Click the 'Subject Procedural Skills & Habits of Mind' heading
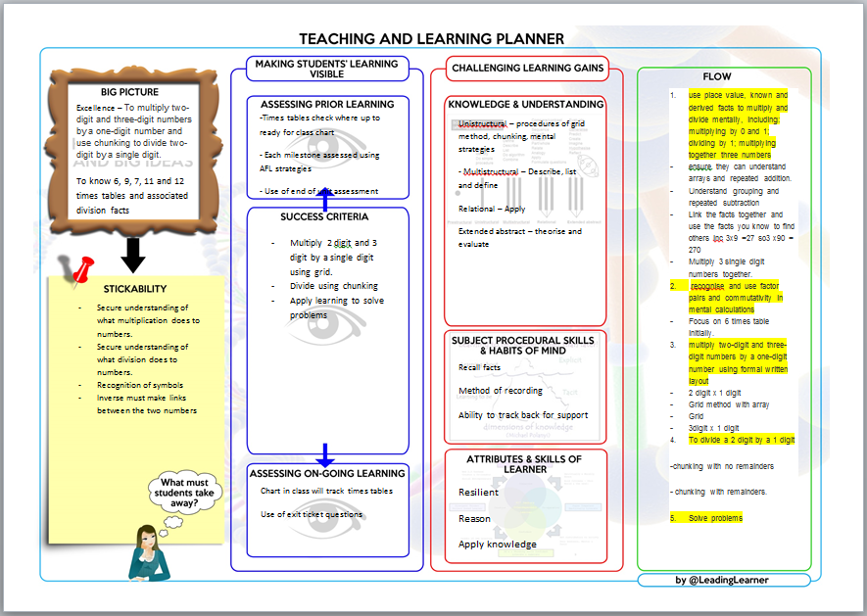867x616 pixels. pyautogui.click(x=525, y=345)
